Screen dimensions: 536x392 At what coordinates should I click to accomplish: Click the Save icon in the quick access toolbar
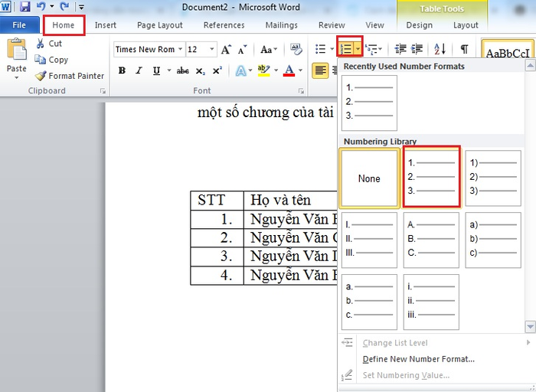25,6
